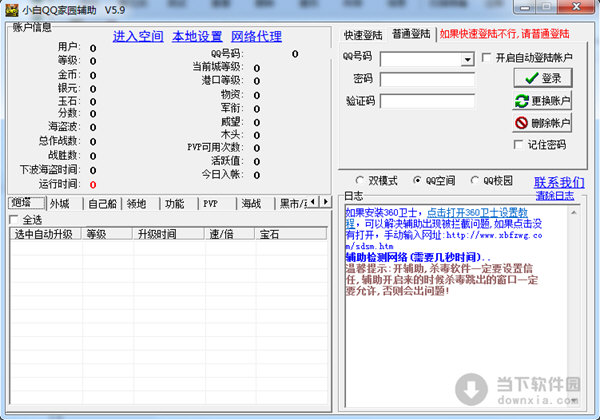Click the 升级时间 column header

coord(168,234)
